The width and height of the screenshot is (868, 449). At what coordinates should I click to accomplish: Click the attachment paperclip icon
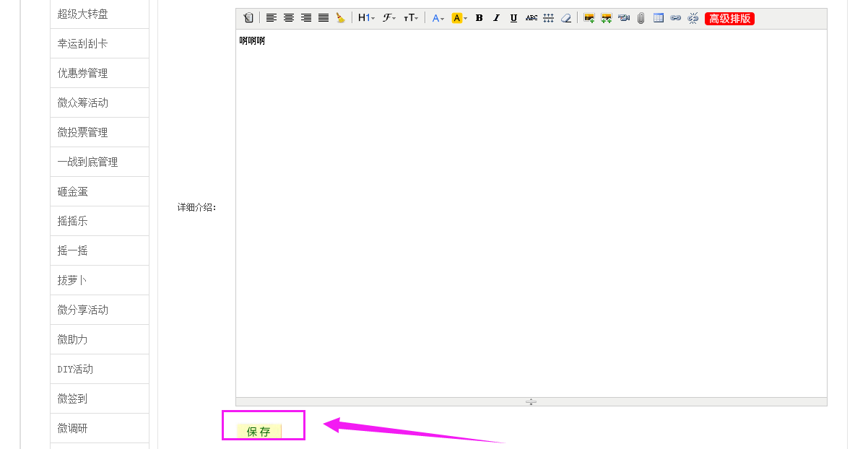[641, 18]
